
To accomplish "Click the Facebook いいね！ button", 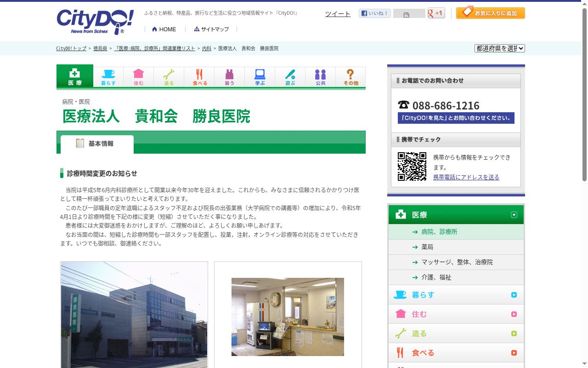I will coord(375,13).
